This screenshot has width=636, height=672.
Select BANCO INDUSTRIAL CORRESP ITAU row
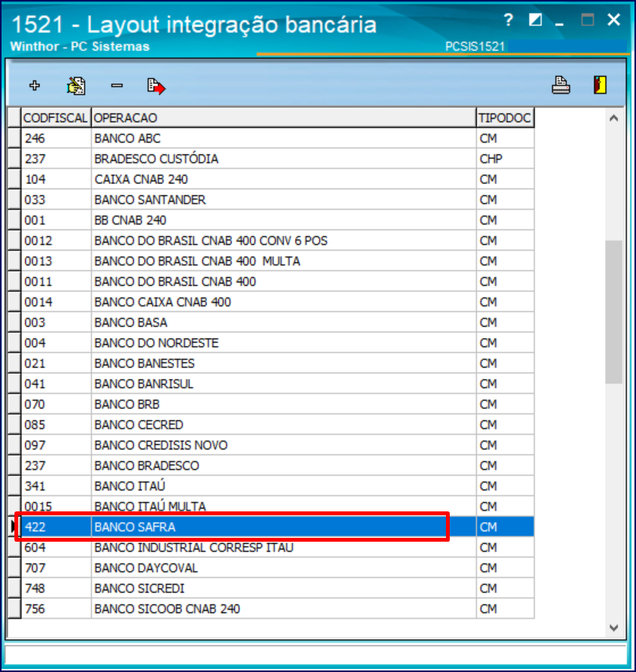click(278, 547)
